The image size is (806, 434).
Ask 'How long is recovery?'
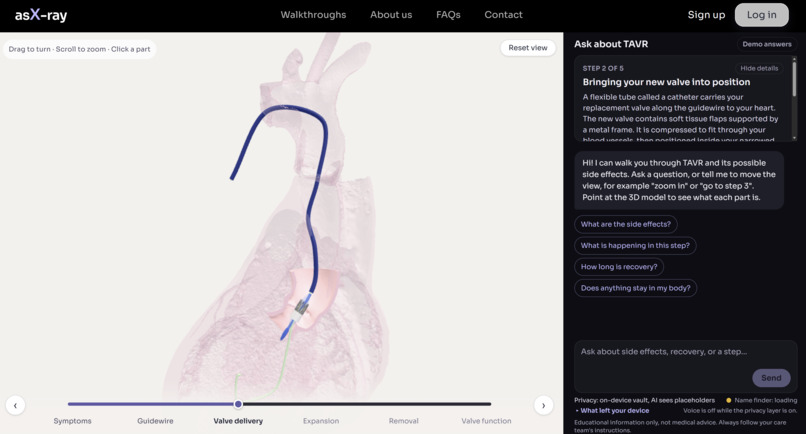(619, 267)
